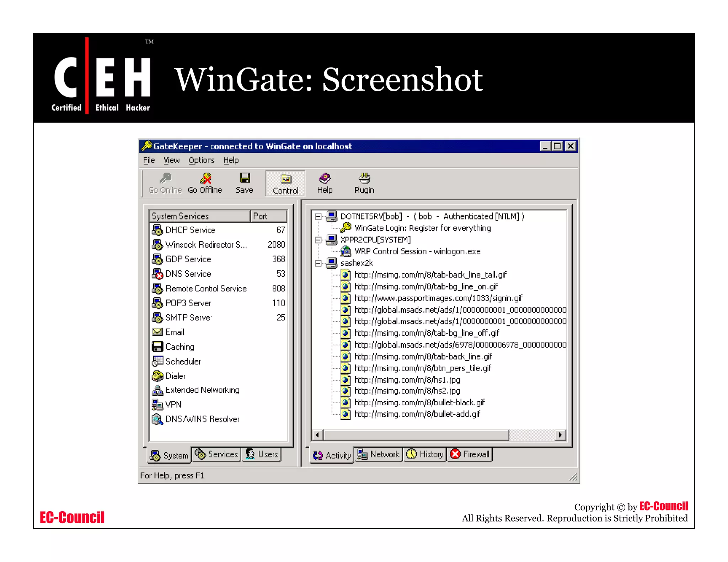Click the horizontal scrollbar left arrow
The height and width of the screenshot is (562, 728).
(317, 435)
